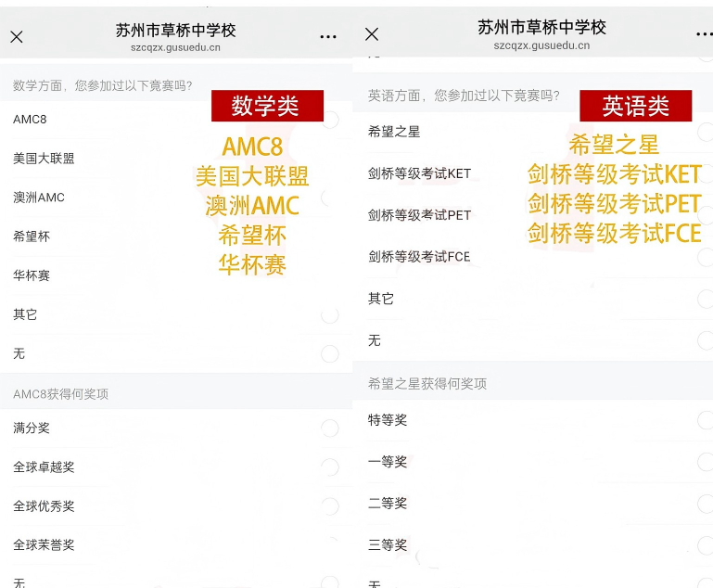Choose 剑桥等级考试PET in the English list

point(706,215)
